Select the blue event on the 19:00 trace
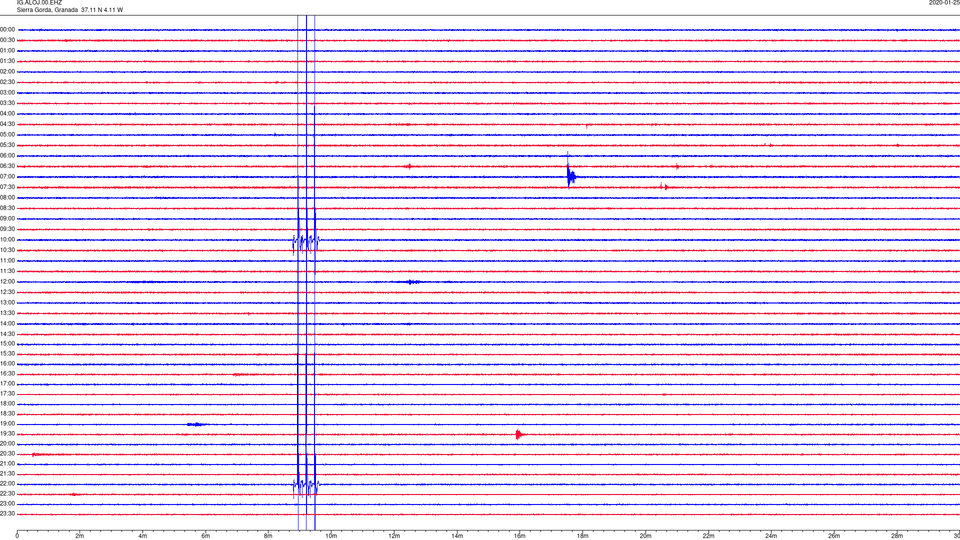Screen dimensions: 960x540 click(x=196, y=424)
